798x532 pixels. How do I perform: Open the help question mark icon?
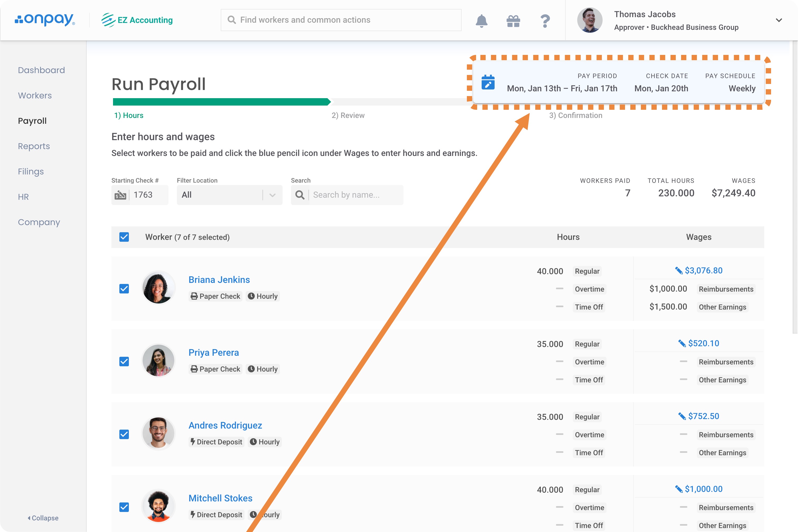(x=545, y=21)
